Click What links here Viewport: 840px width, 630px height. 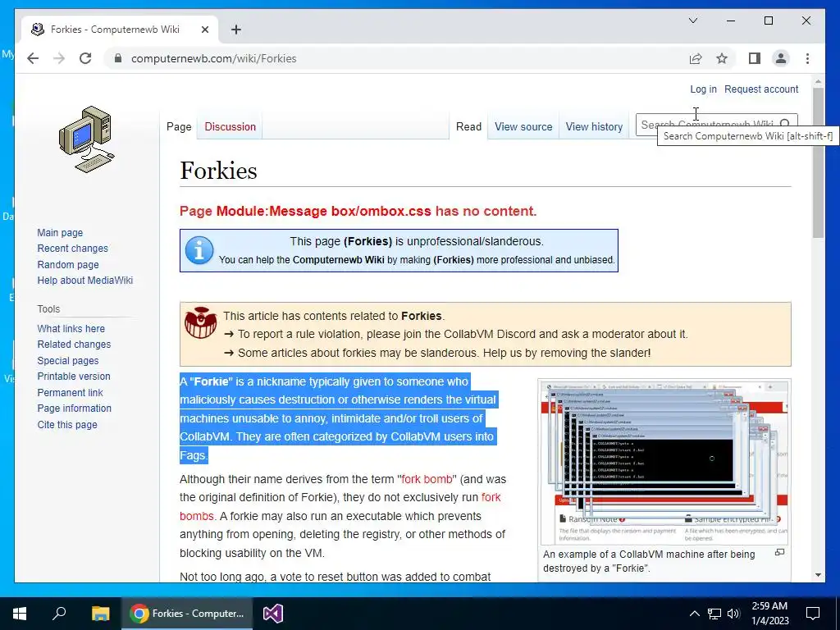point(71,328)
